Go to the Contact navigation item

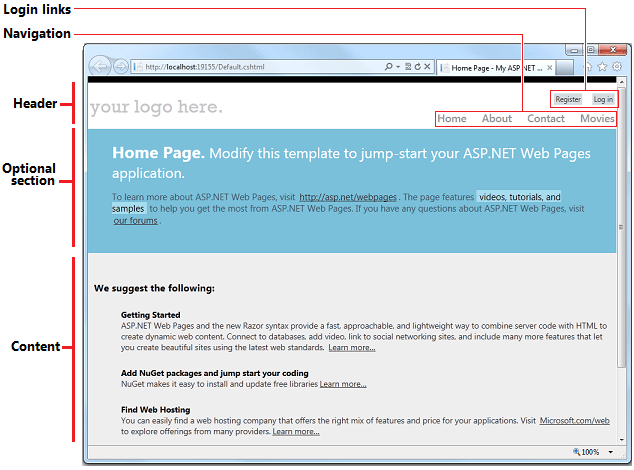546,119
